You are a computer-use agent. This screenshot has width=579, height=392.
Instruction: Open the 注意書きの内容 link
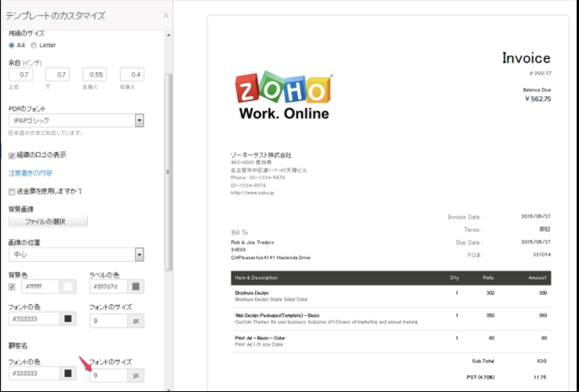pos(31,172)
